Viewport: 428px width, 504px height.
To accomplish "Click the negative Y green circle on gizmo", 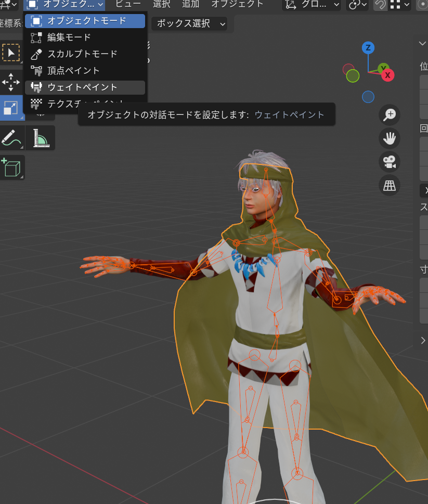I will (353, 76).
